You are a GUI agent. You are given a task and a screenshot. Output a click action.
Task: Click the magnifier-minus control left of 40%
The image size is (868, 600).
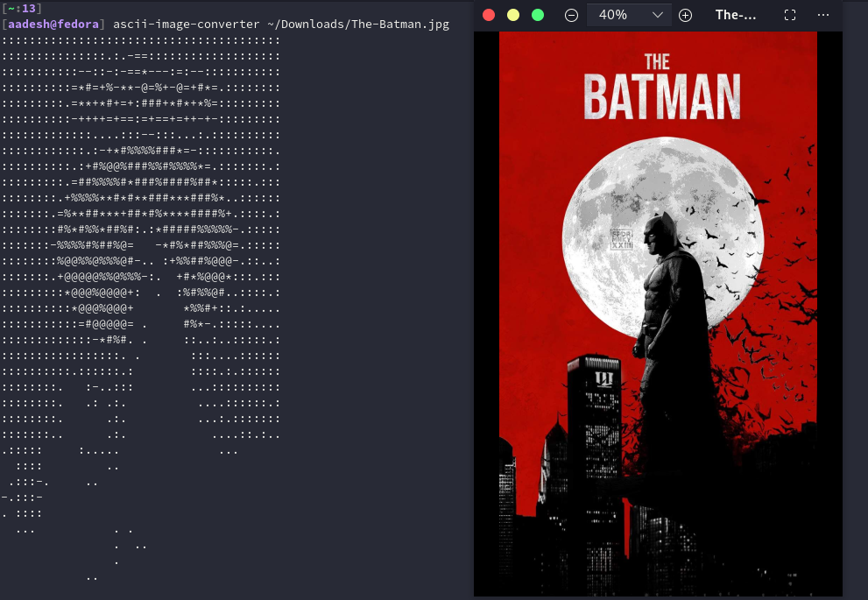coord(571,15)
